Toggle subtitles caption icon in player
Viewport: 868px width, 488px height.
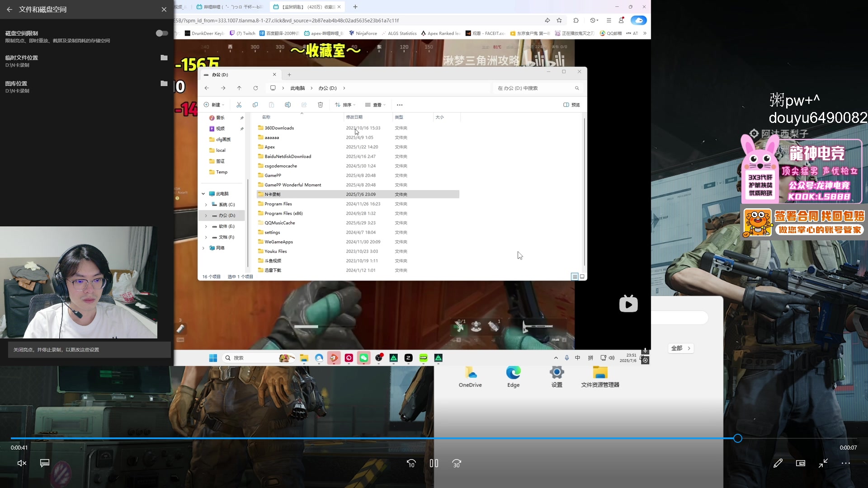point(45,463)
